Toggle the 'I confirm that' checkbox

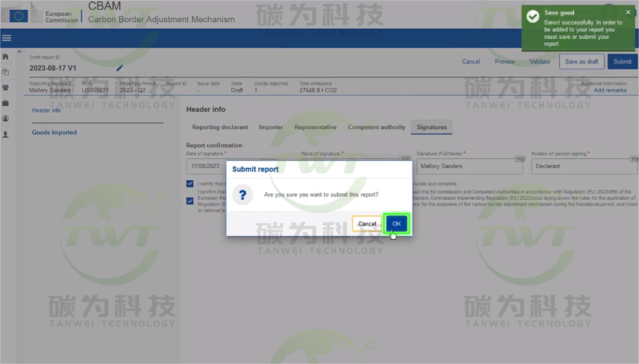(190, 201)
